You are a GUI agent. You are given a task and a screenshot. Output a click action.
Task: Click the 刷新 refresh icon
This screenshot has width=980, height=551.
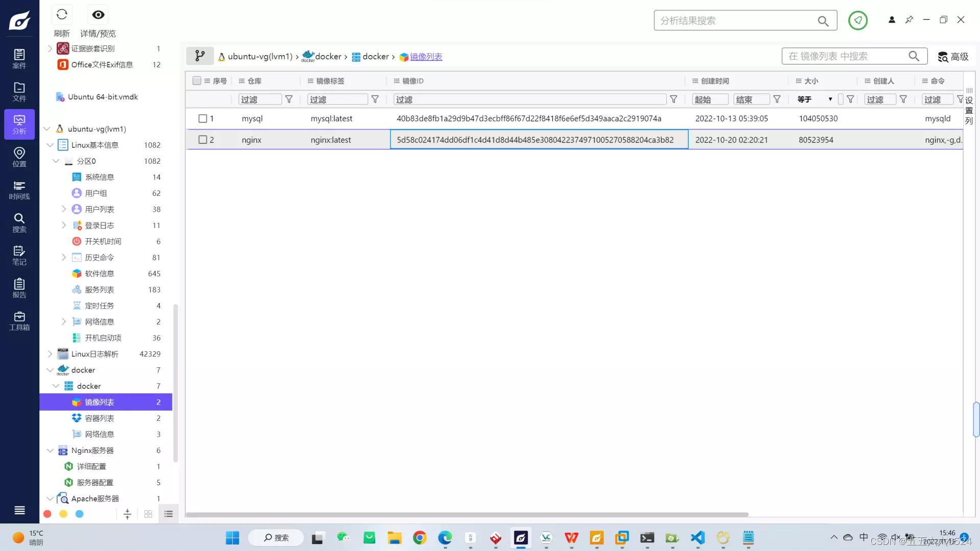tap(62, 15)
